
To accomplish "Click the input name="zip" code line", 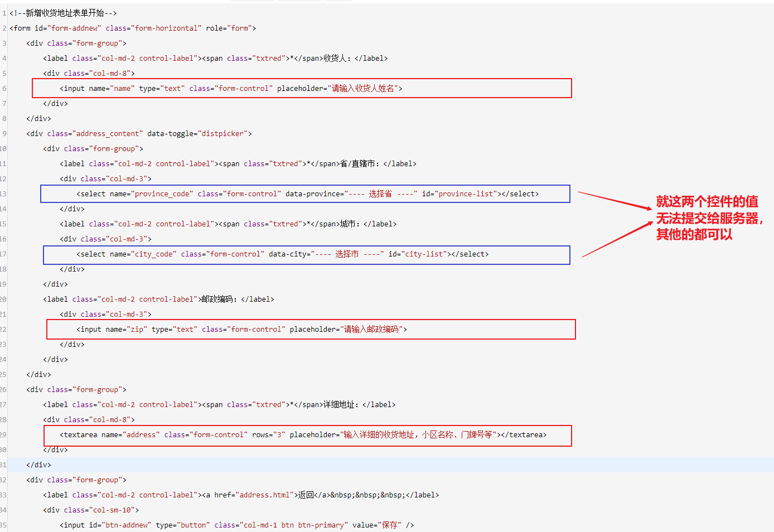I will 242,329.
